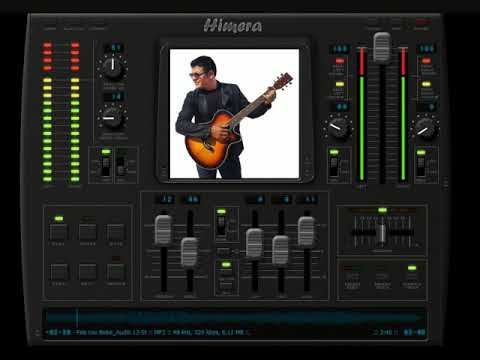480x360 pixels.
Task: Click the bottom-right button in six-button panel
Action: click(x=116, y=272)
